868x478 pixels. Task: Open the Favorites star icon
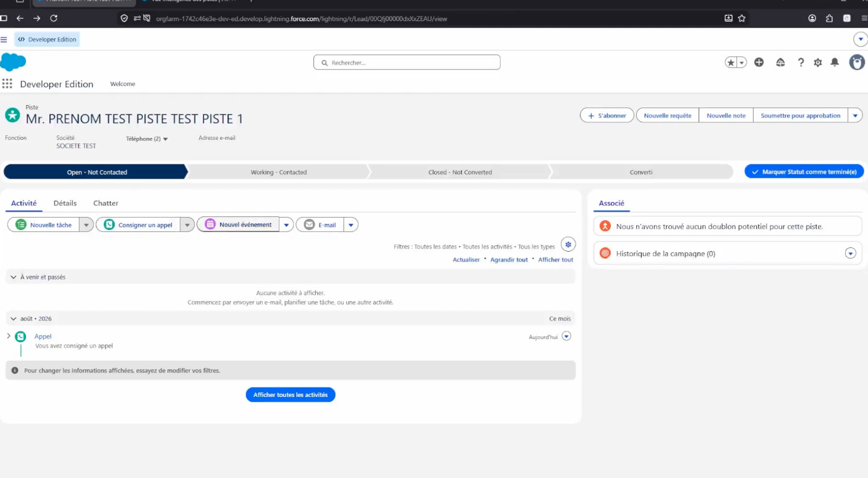coord(731,62)
